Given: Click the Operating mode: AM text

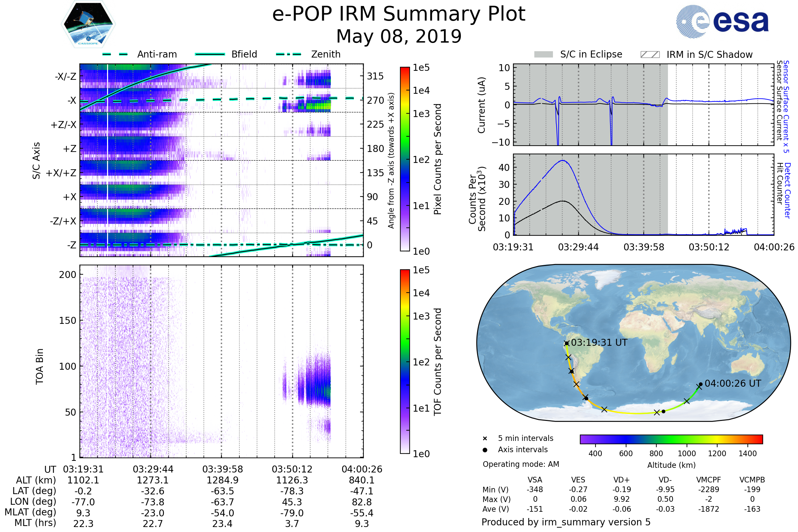Looking at the screenshot, I should coord(521,464).
